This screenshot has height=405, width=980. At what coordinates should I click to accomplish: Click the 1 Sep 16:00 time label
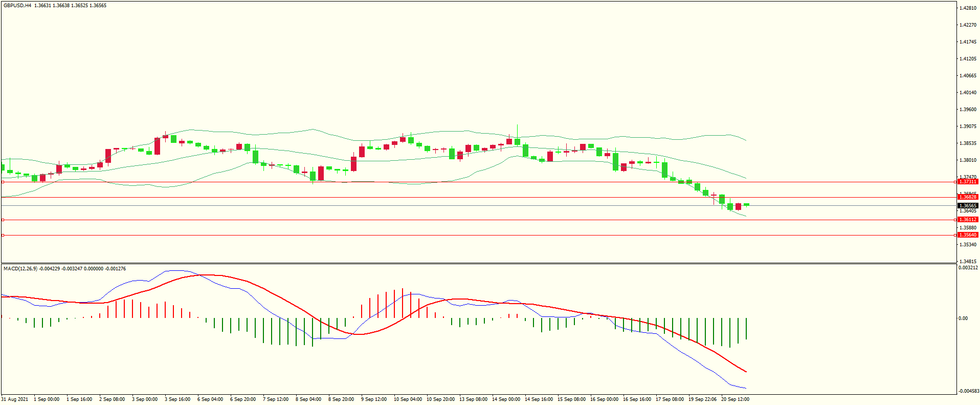click(79, 399)
